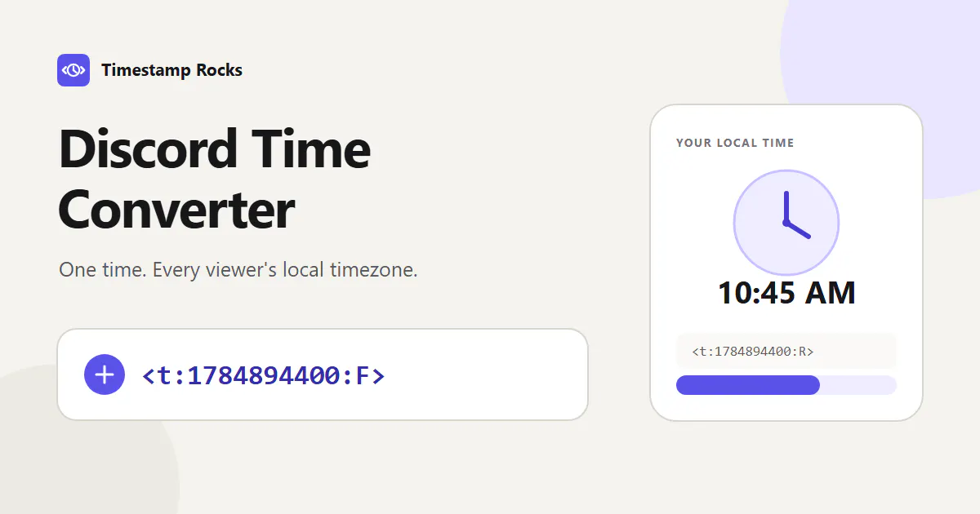This screenshot has width=980, height=514.
Task: Click the <t:1784894400:R> relative code field
Action: click(x=786, y=351)
